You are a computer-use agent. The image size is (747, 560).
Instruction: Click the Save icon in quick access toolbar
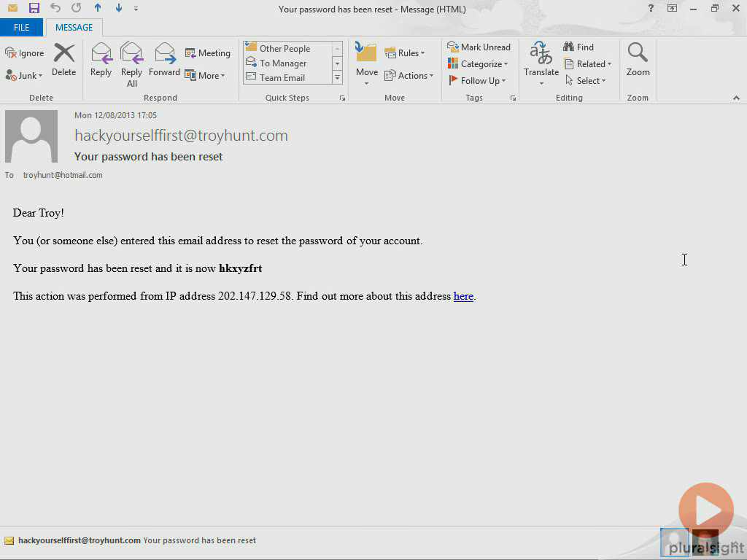point(34,8)
